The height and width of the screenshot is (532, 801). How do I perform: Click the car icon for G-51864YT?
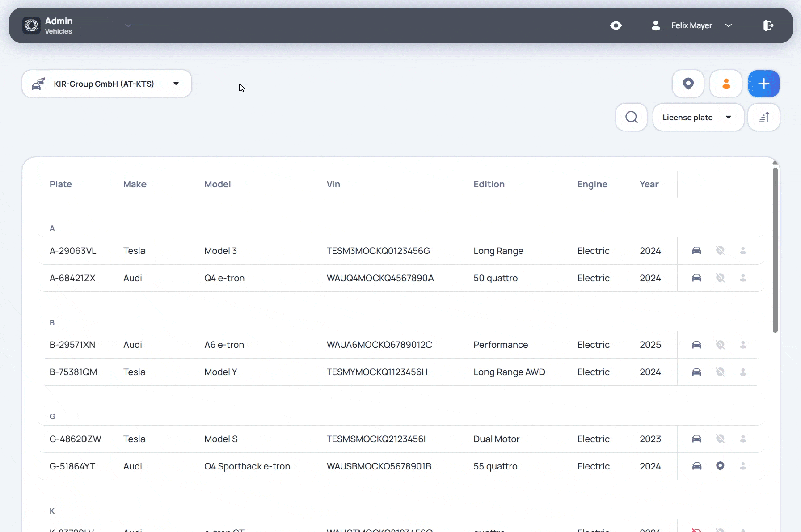pos(696,466)
